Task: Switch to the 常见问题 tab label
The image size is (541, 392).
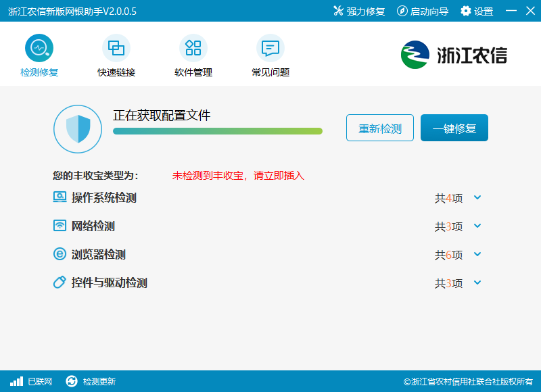Action: (270, 72)
